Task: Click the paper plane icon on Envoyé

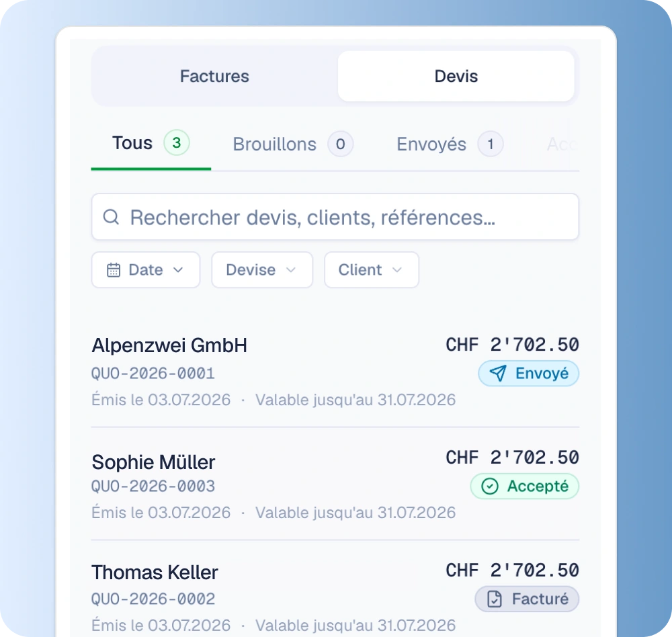Action: pos(498,374)
